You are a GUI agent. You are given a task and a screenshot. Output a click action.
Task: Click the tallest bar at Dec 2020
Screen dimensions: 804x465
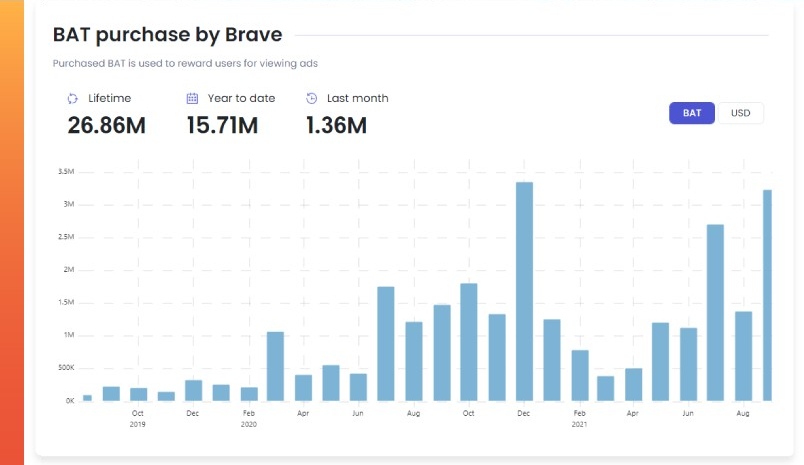(524, 291)
